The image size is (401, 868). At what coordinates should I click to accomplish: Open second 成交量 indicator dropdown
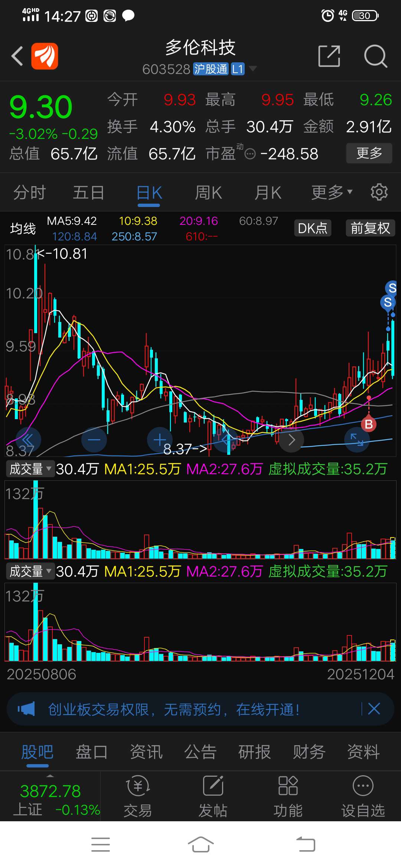pos(30,571)
